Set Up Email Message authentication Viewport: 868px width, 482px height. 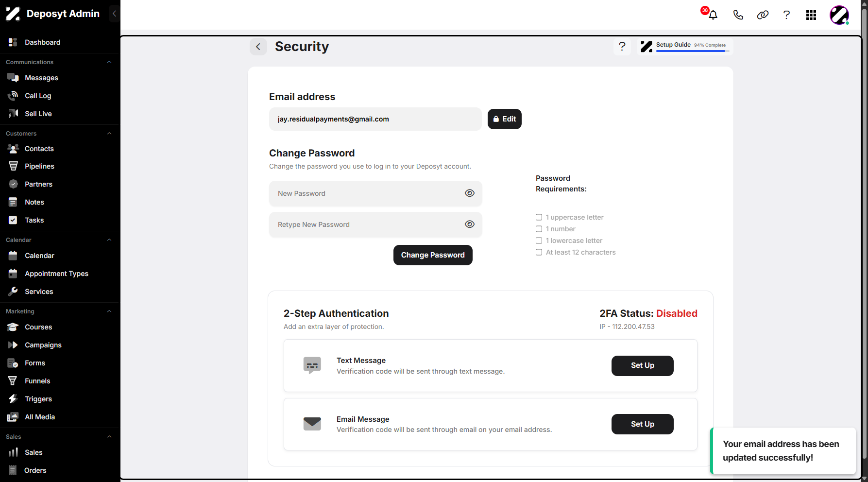[x=642, y=424]
